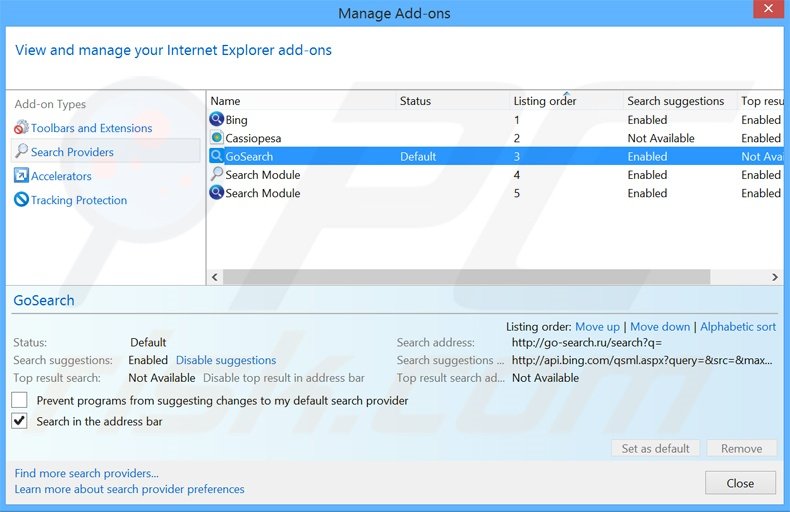Click the go-search.ru search address value
Viewport: 790px width, 512px height.
point(586,342)
